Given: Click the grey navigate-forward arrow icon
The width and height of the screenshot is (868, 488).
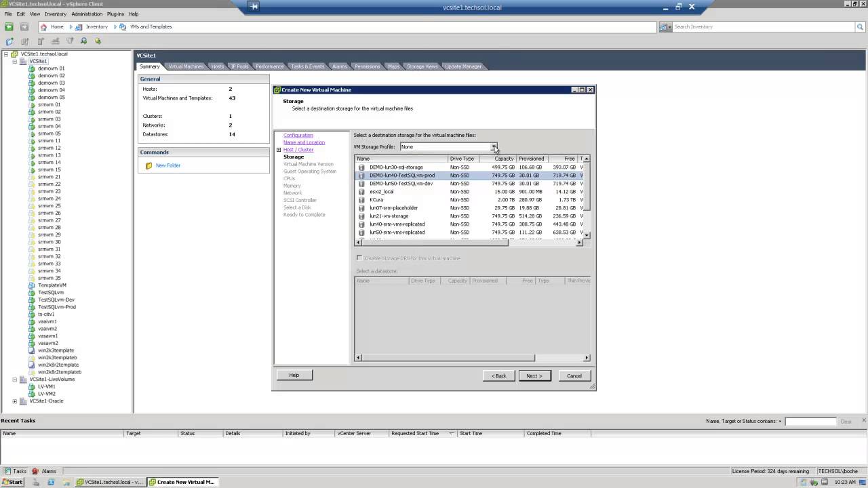Looking at the screenshot, I should (24, 27).
